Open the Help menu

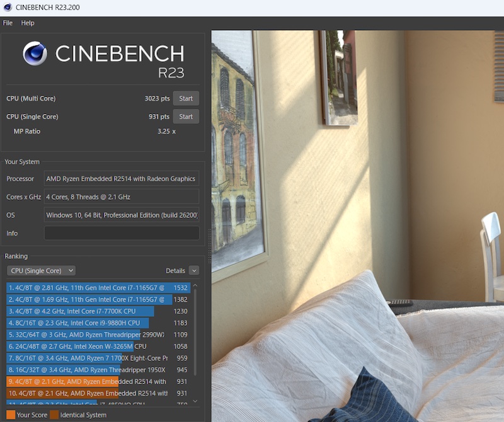pos(27,23)
